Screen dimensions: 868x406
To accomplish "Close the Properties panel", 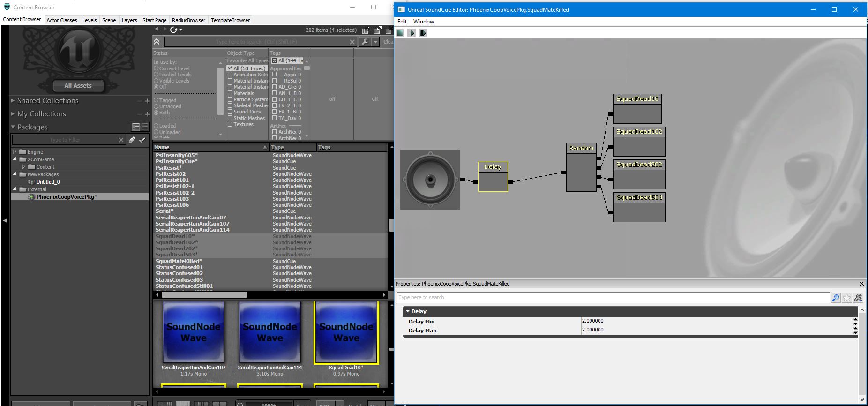I will (x=861, y=284).
